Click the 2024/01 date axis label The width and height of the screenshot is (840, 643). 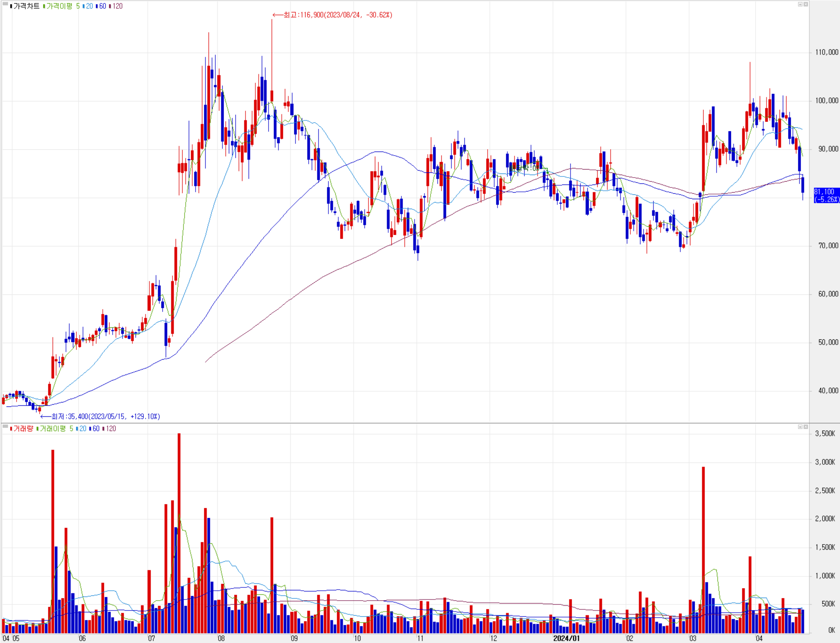tap(566, 638)
